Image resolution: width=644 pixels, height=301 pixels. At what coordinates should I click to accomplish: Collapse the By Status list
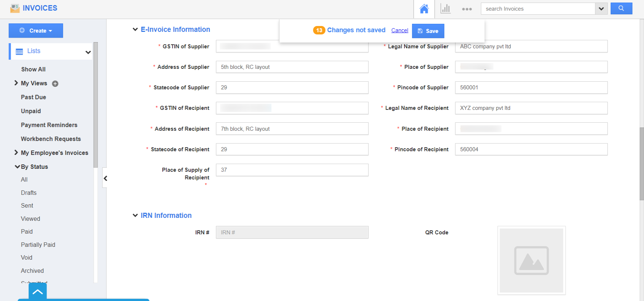(x=17, y=167)
